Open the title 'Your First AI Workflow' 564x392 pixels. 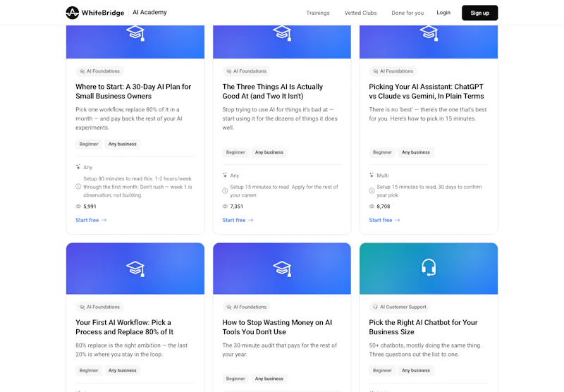[124, 327]
